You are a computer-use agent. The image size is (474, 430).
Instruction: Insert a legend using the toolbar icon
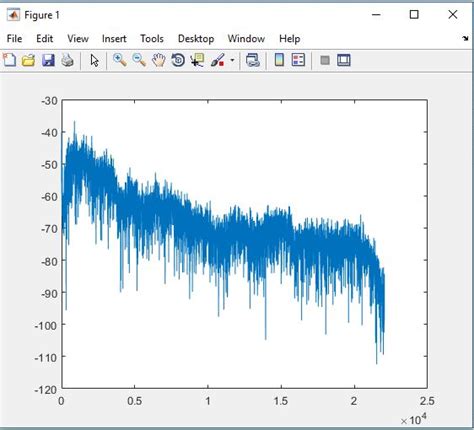(x=298, y=60)
